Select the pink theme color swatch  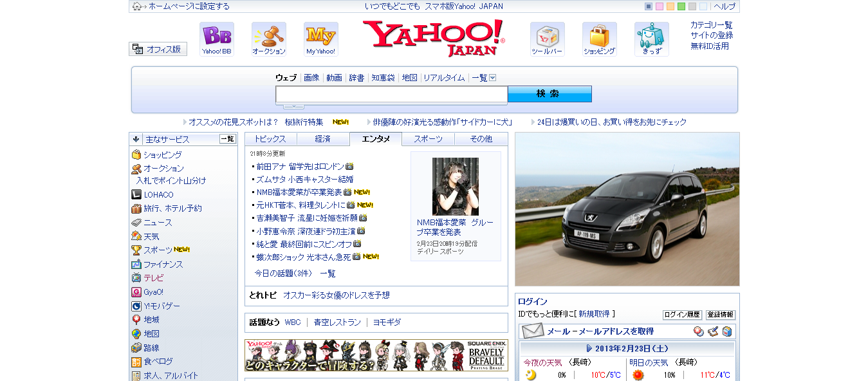click(660, 6)
